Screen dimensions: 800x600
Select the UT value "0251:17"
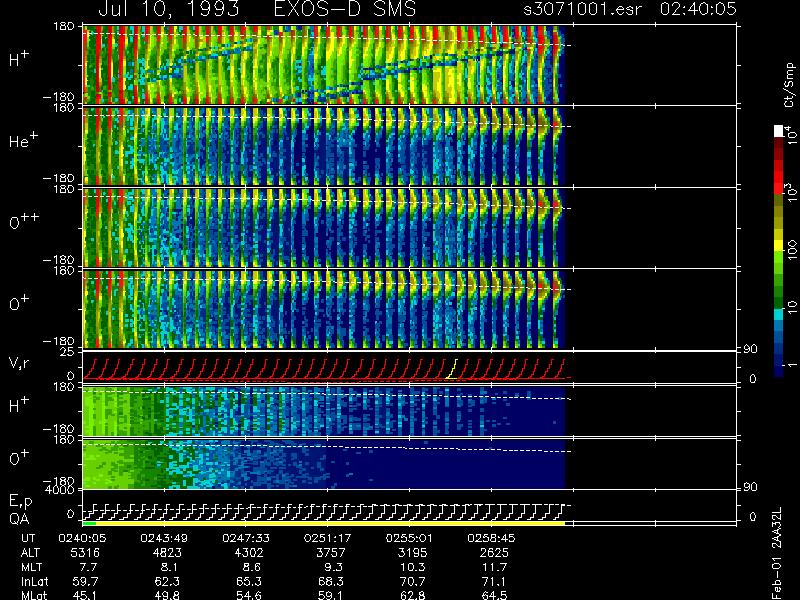coord(327,538)
